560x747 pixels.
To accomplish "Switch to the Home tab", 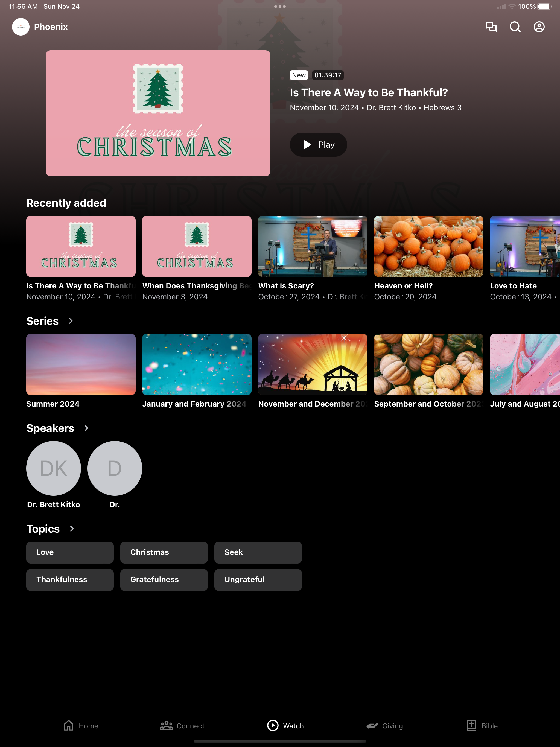I will tap(81, 725).
